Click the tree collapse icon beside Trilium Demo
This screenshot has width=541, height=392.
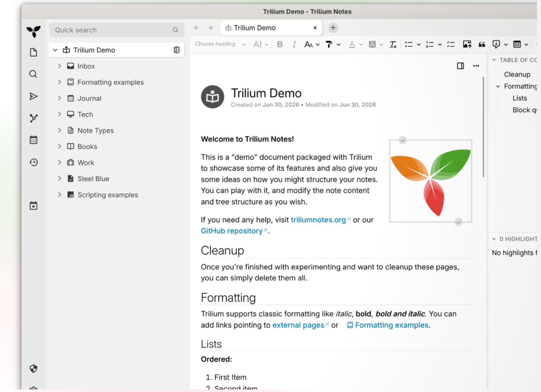(177, 50)
